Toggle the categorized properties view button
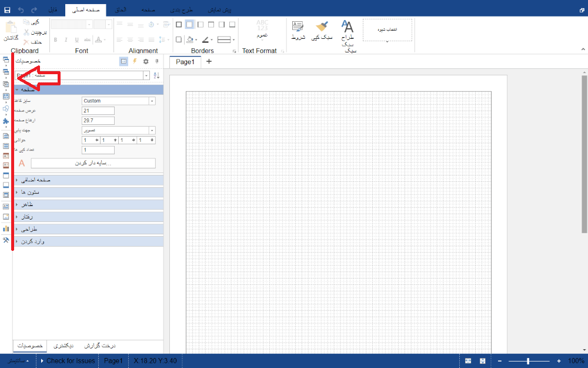The image size is (588, 368). tap(123, 61)
